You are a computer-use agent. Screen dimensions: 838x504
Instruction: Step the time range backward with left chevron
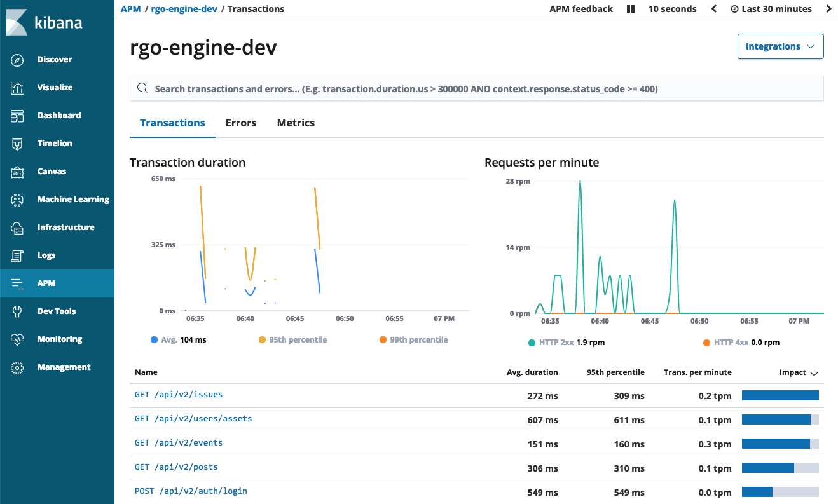(714, 9)
